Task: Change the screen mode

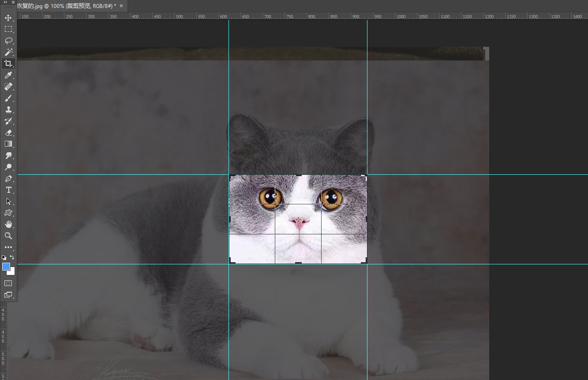Action: pos(8,294)
